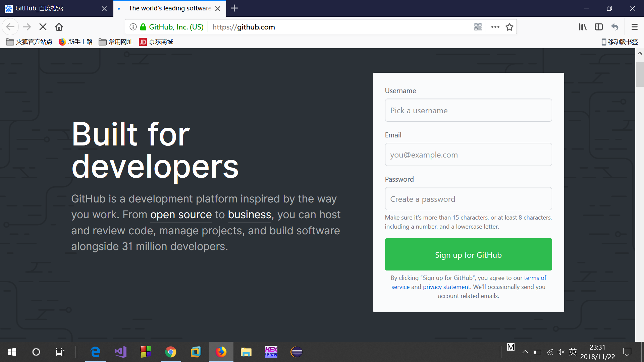Expand 常用网址 bookmarks folder

pos(116,42)
